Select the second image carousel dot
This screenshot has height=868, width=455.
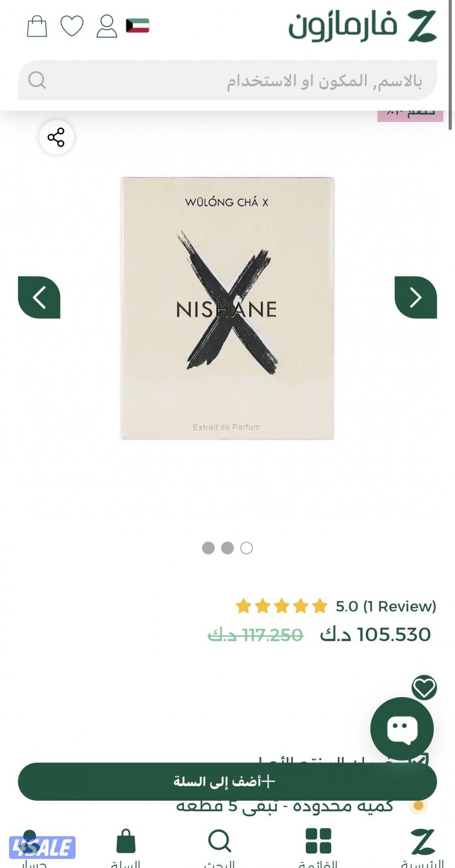point(227,548)
